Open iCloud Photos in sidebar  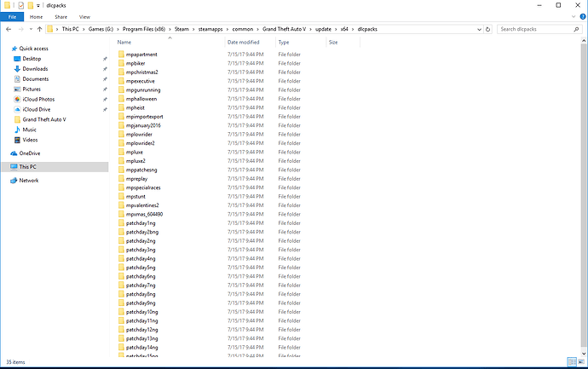click(x=38, y=100)
